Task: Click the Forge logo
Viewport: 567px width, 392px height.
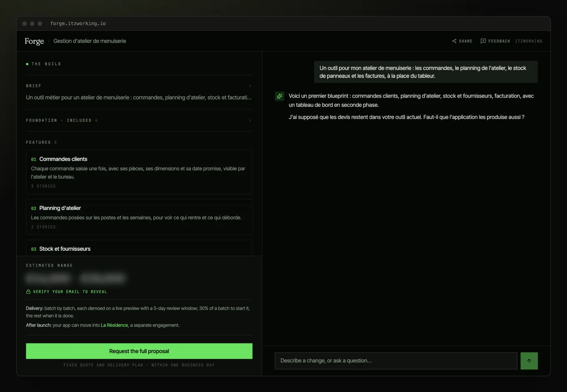Action: 34,41
